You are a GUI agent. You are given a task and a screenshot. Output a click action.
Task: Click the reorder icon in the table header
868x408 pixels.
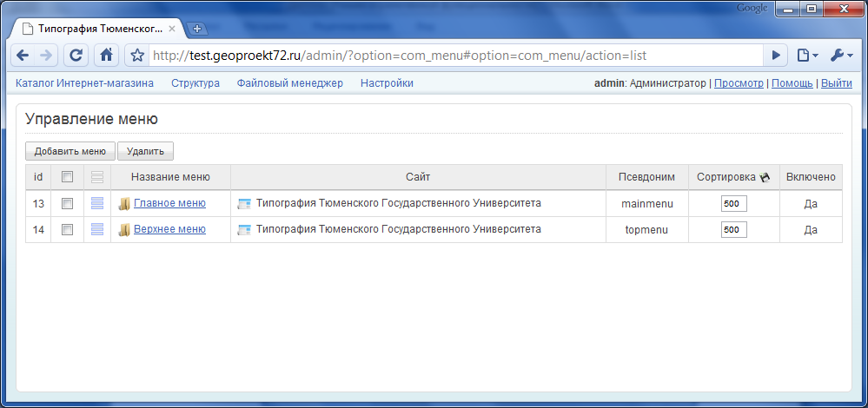coord(96,177)
